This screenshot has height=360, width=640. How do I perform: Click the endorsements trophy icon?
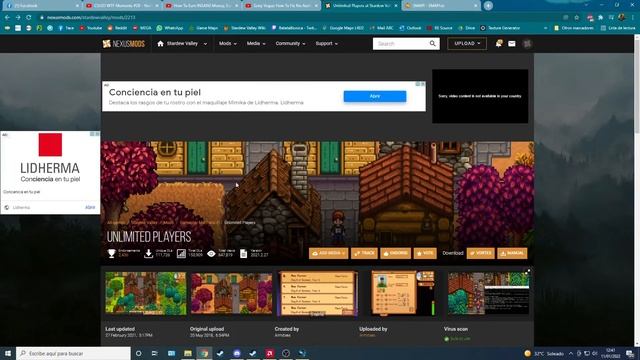click(111, 253)
